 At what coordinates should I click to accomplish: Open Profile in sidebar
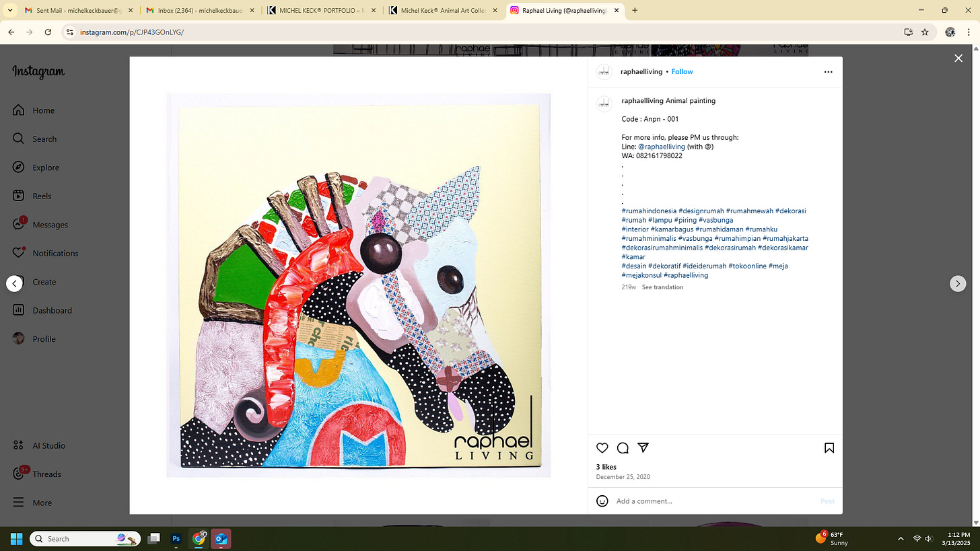[x=34, y=339]
